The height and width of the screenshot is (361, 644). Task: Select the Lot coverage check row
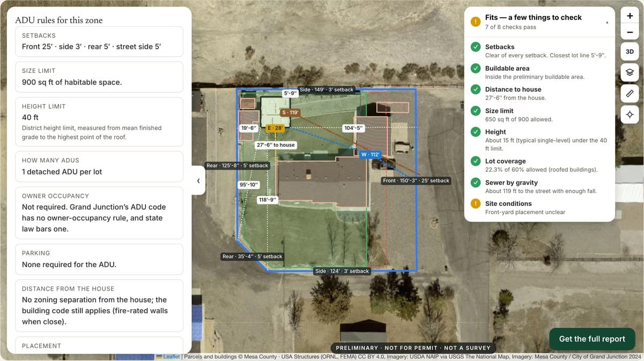click(x=539, y=165)
